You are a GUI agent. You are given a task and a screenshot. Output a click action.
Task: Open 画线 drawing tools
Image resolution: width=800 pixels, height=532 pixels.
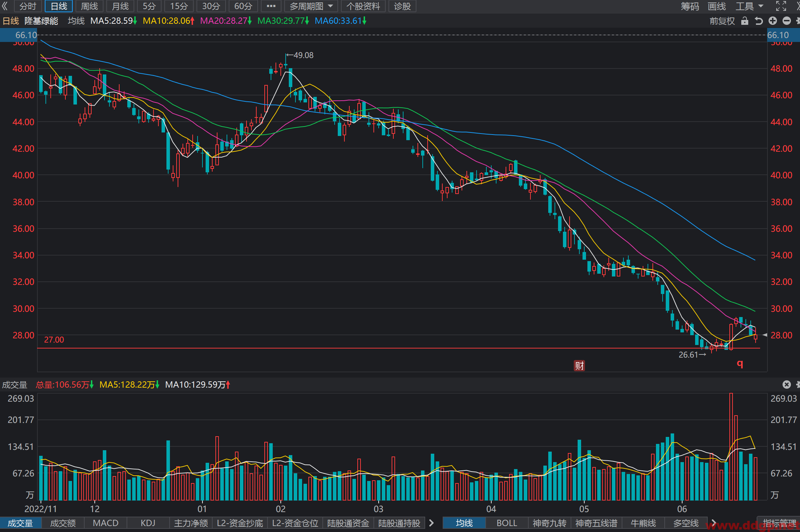coord(717,6)
